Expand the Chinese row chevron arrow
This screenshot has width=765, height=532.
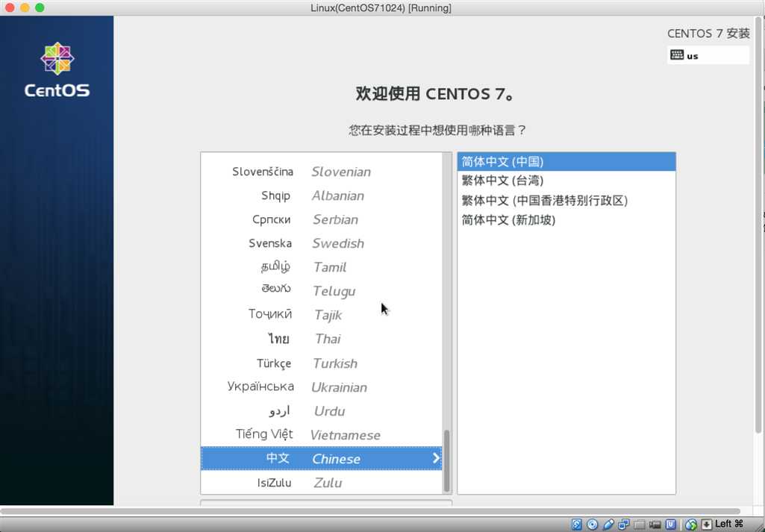436,458
